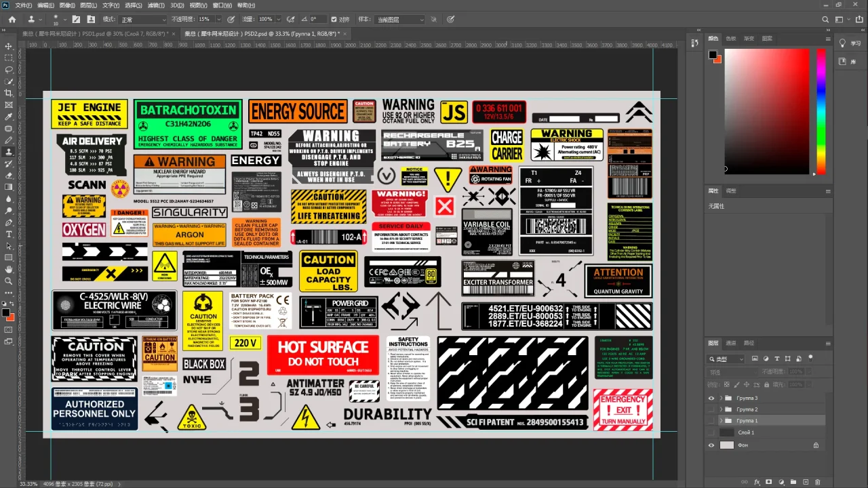Expand the Группа 3 group
Screen dimensions: 868x488
click(722, 399)
